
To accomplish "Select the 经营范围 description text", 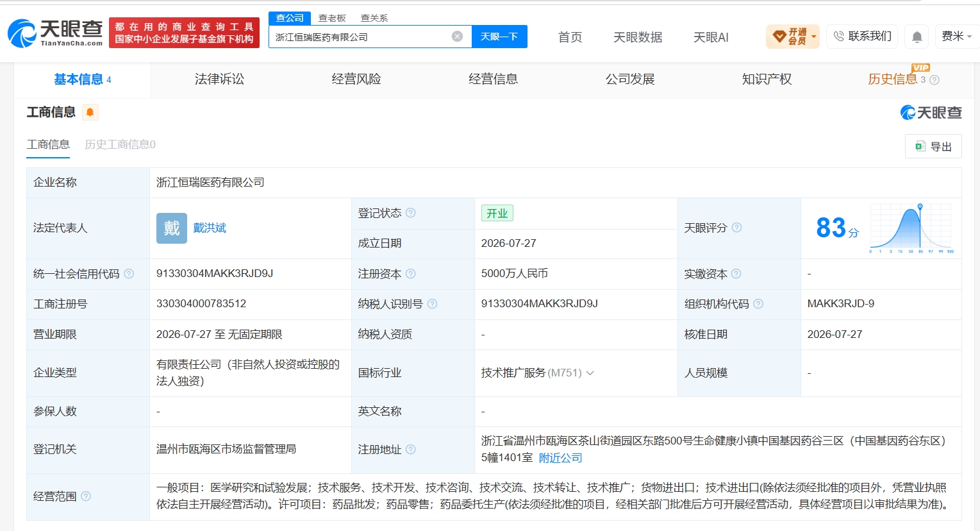I will (553, 496).
